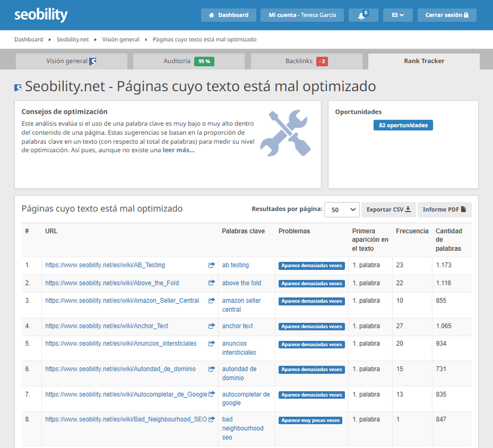Switch to the Visión general tab
Screen dimensions: 493x448
click(71, 61)
